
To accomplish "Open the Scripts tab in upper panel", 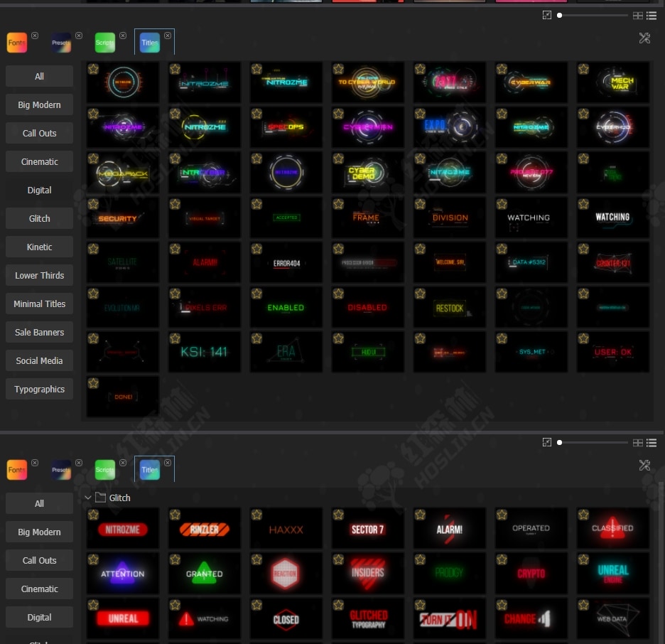I will point(104,43).
